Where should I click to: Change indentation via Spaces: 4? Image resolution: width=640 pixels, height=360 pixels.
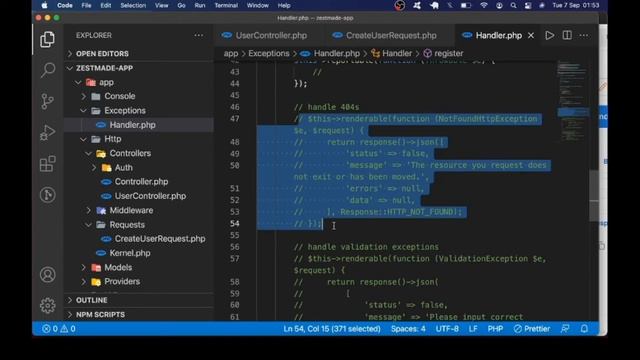point(408,329)
